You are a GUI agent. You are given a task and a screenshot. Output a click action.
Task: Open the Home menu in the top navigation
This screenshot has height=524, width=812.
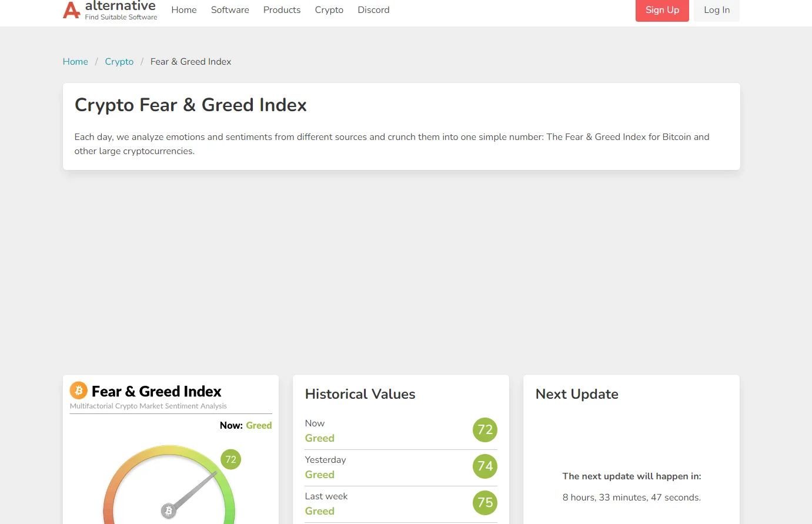point(184,10)
